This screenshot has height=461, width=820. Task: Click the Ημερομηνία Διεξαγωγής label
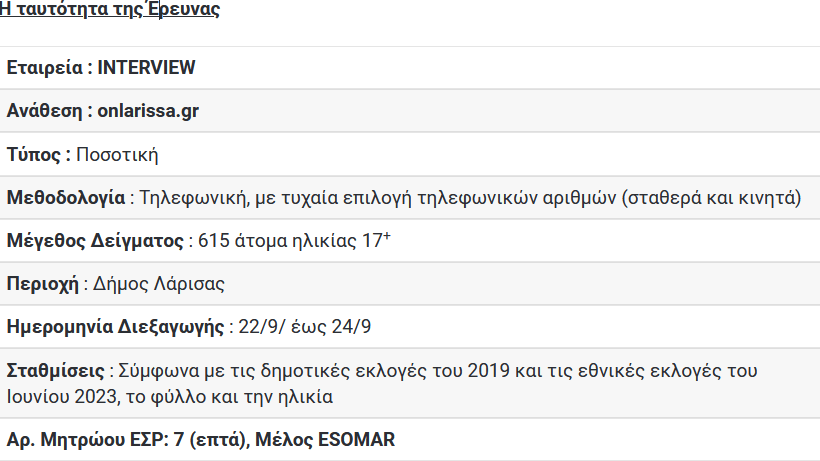[115, 327]
